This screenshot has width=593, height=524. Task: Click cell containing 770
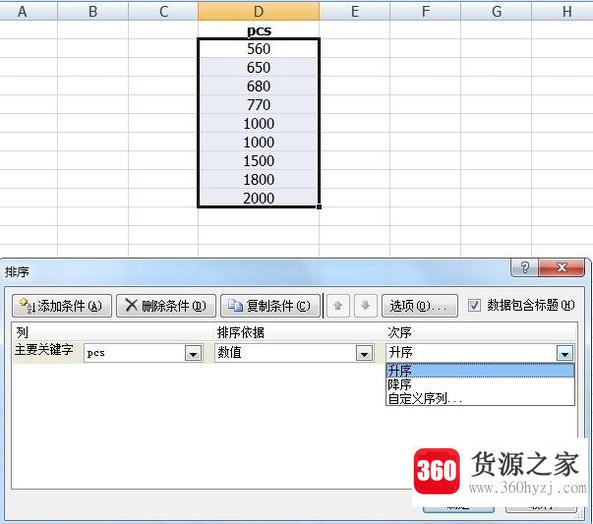coord(259,104)
